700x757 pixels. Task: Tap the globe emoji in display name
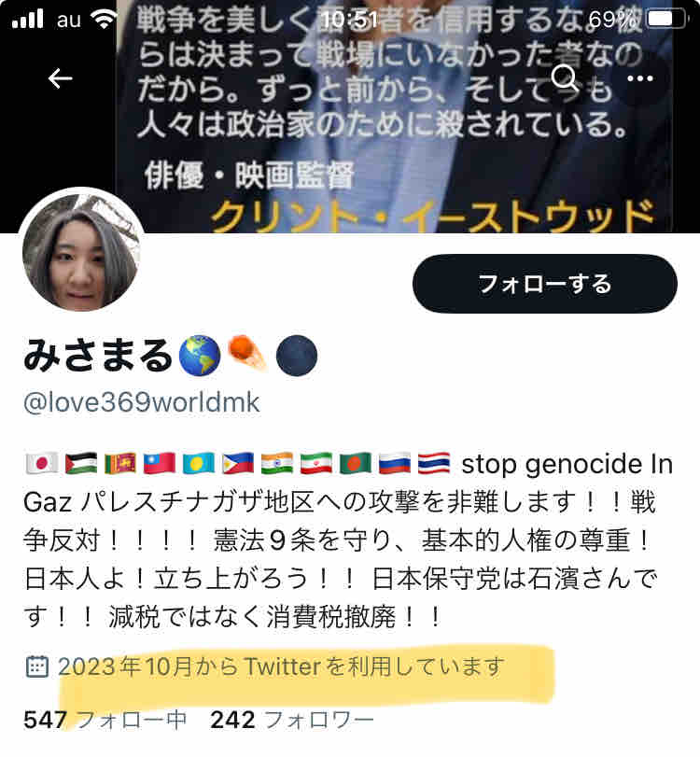[200, 356]
